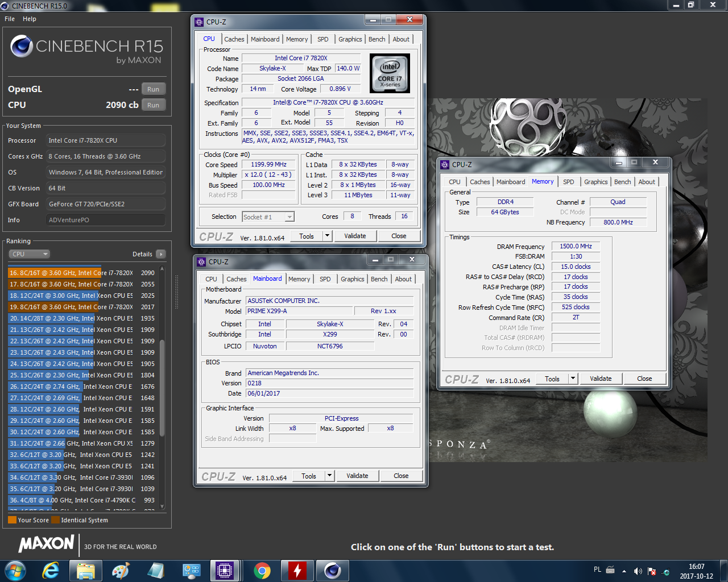Click the taskbar clock showing 16:07

click(x=696, y=571)
